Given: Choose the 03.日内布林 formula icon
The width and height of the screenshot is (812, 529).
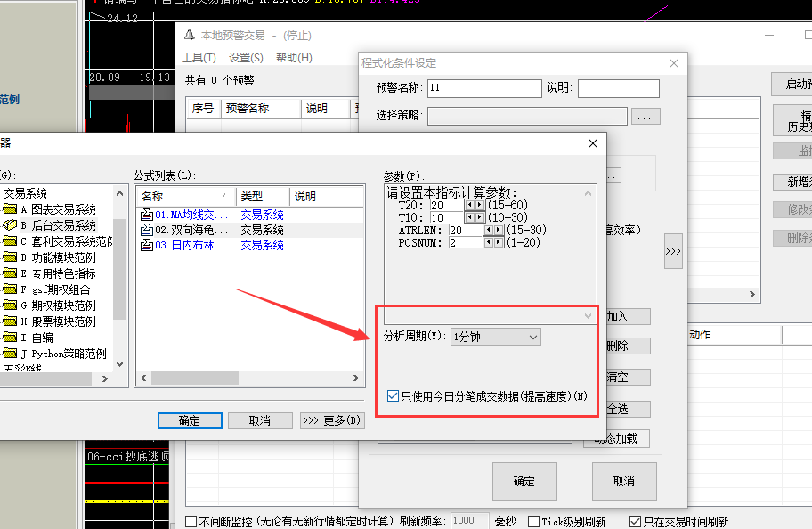Looking at the screenshot, I should (x=147, y=245).
